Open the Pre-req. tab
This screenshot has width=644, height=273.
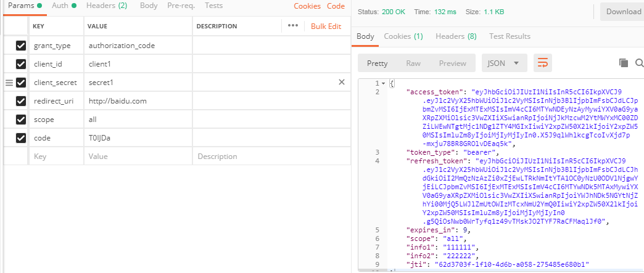[x=181, y=6]
